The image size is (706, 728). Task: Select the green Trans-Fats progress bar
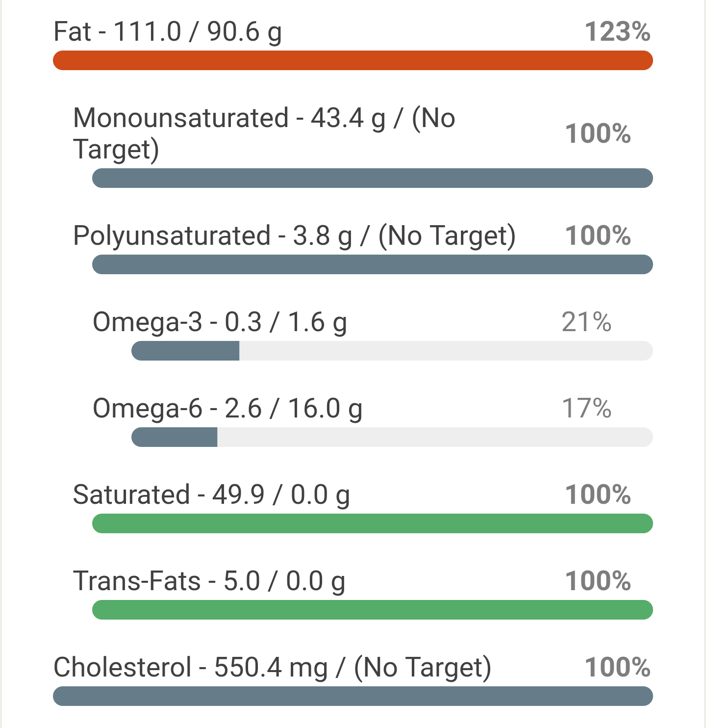(x=373, y=610)
